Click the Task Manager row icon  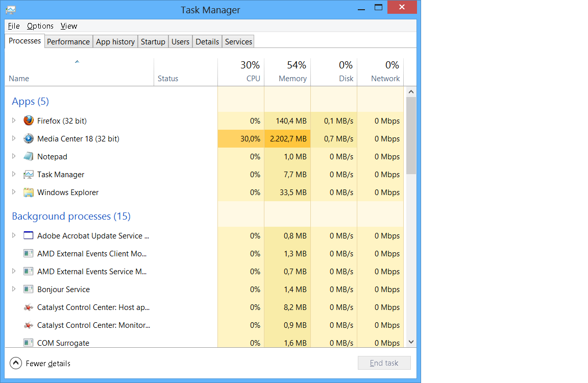point(29,175)
